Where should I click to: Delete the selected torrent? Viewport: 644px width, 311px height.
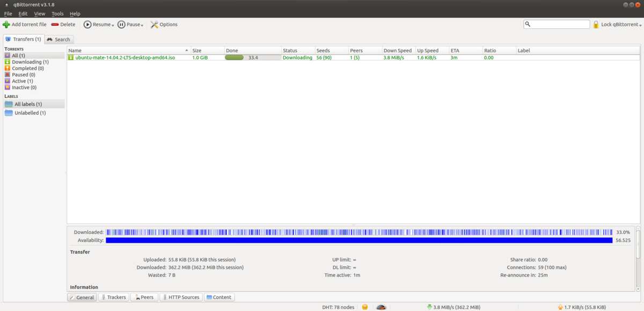click(63, 24)
